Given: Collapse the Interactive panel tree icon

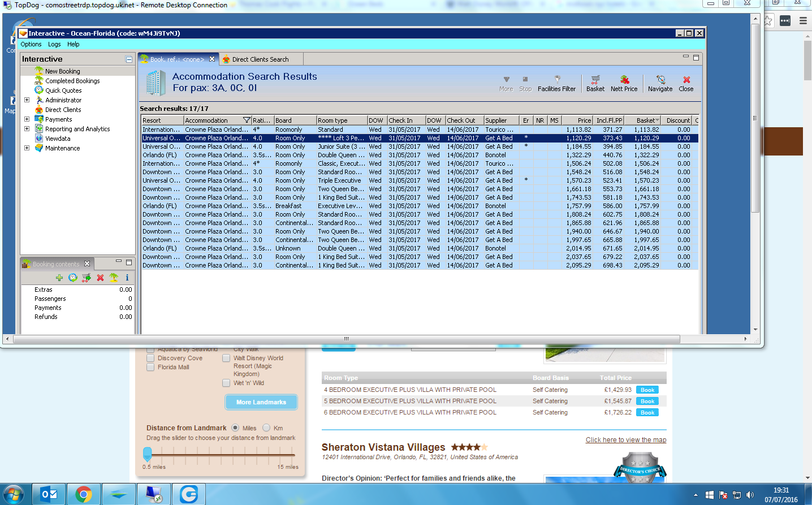Looking at the screenshot, I should pyautogui.click(x=129, y=59).
